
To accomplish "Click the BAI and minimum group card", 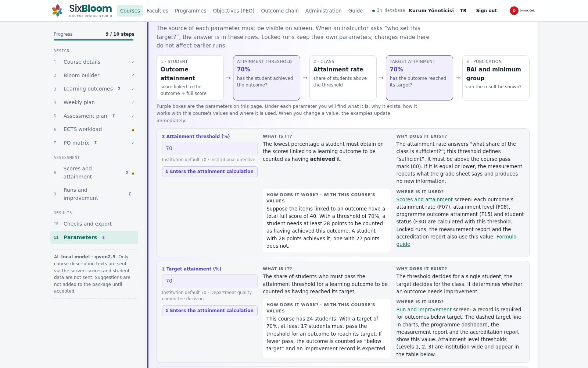I will [496, 78].
